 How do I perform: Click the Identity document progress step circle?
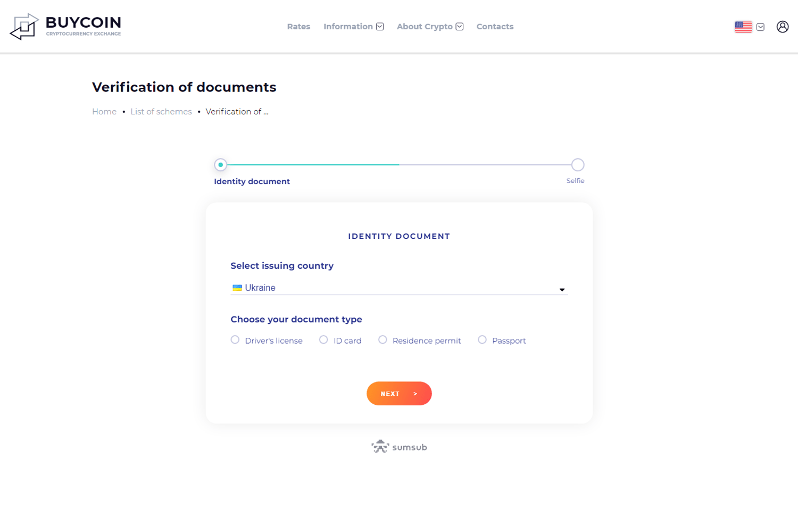220,165
